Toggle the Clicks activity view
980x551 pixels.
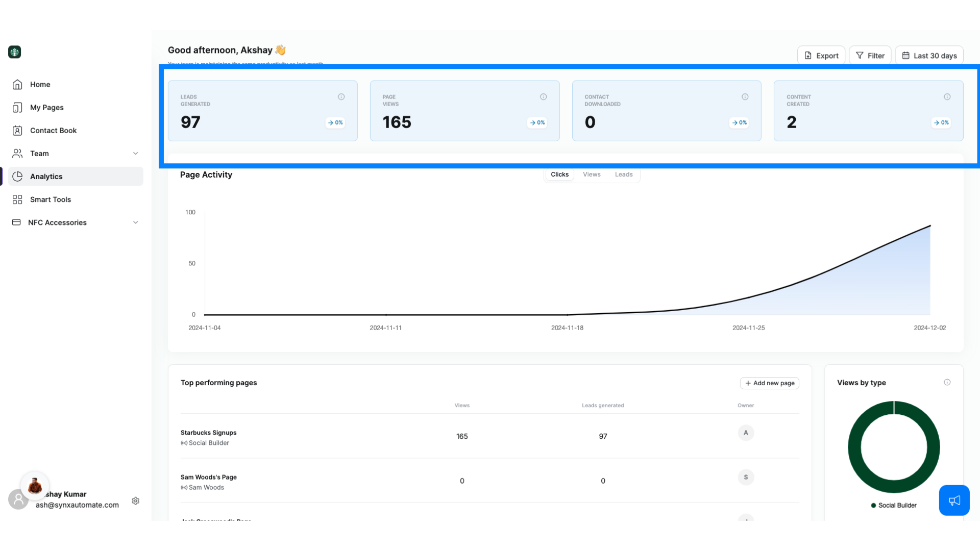(x=559, y=174)
